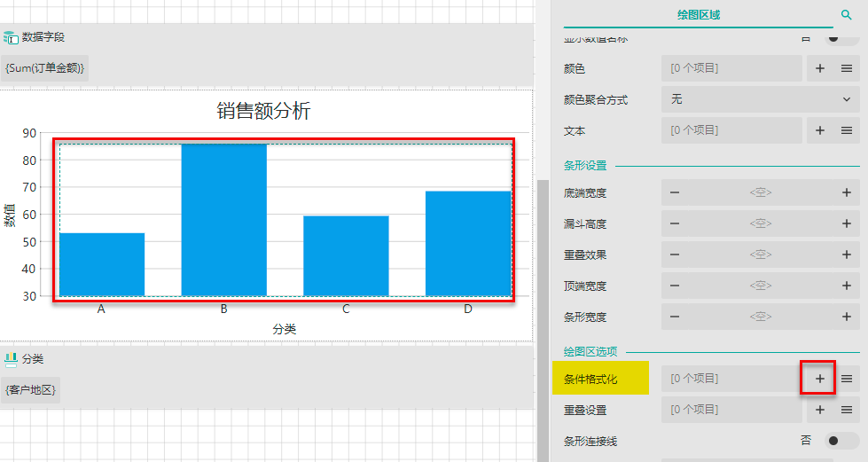Add a new 文本 item with plus
The height and width of the screenshot is (462, 868).
[x=819, y=130]
